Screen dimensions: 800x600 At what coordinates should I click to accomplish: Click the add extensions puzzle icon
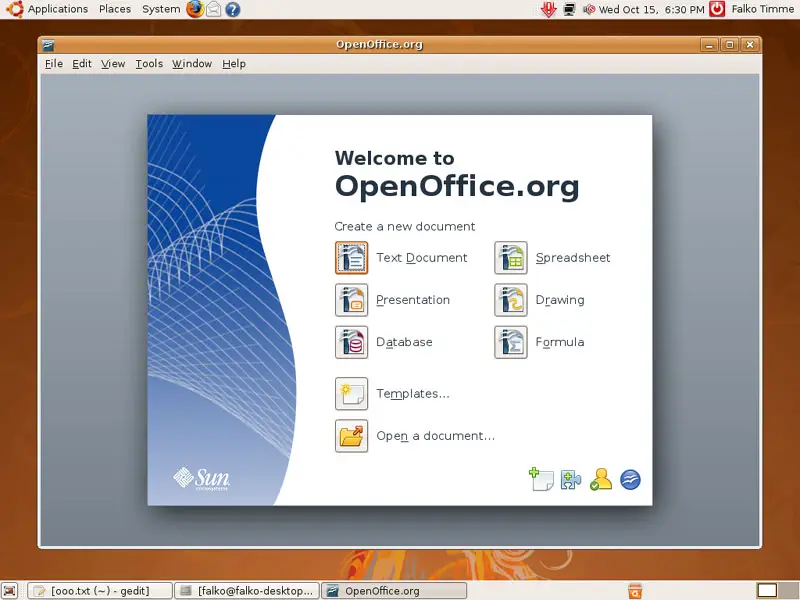[x=570, y=480]
